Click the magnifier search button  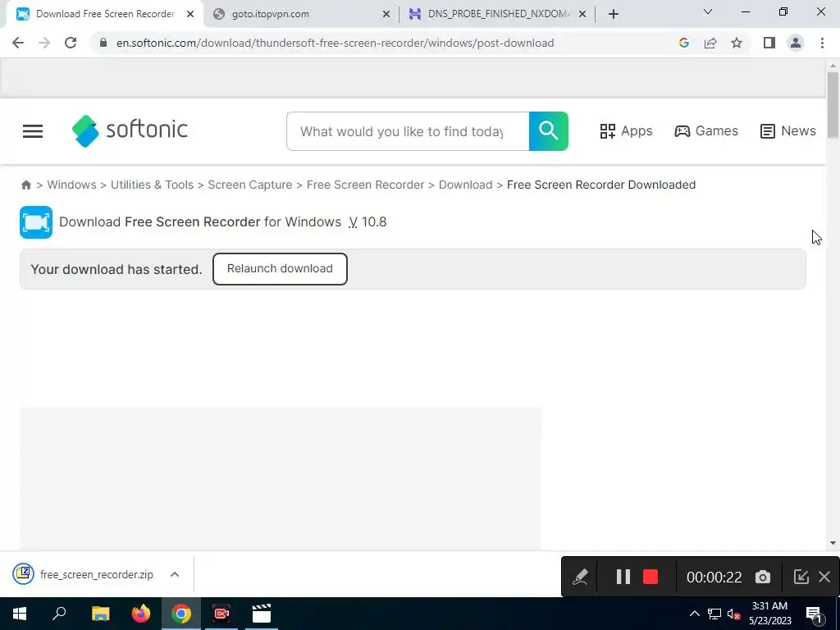[x=549, y=131]
